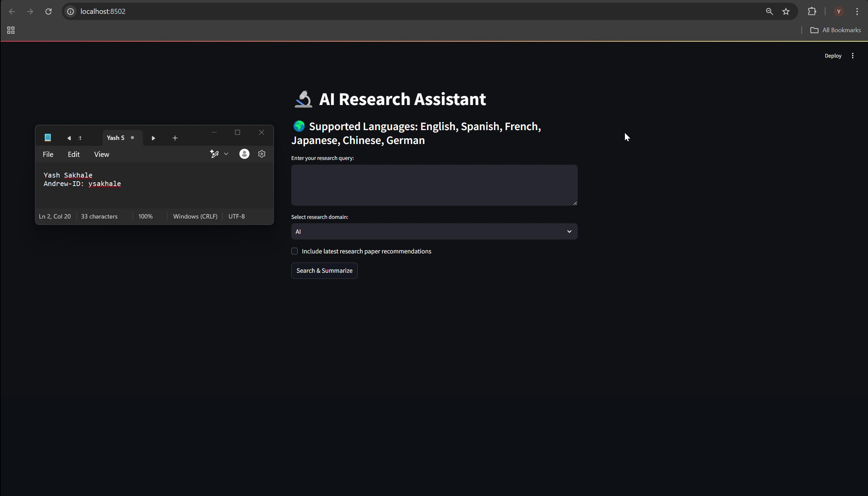This screenshot has height=496, width=868.
Task: Click the browser reload page icon
Action: (x=48, y=12)
